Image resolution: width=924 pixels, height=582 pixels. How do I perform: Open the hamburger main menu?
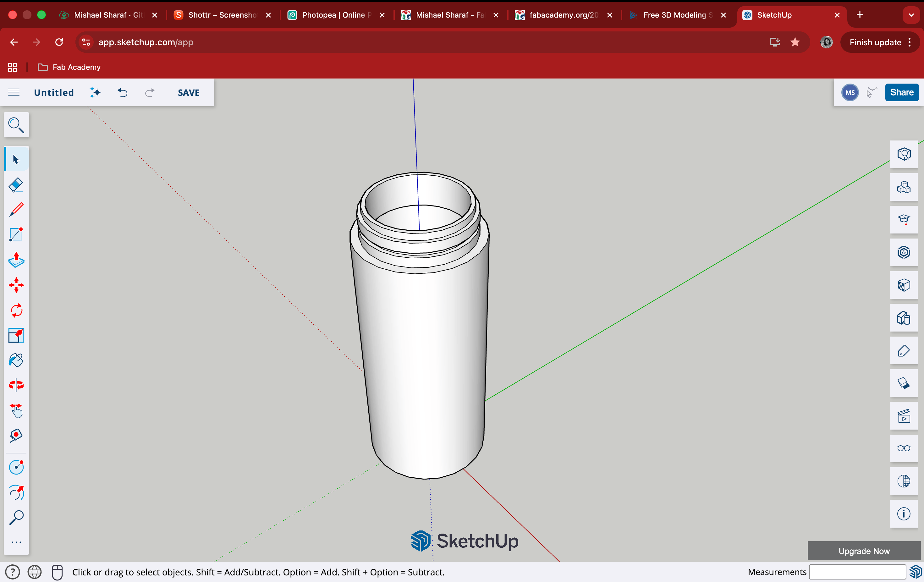[14, 92]
